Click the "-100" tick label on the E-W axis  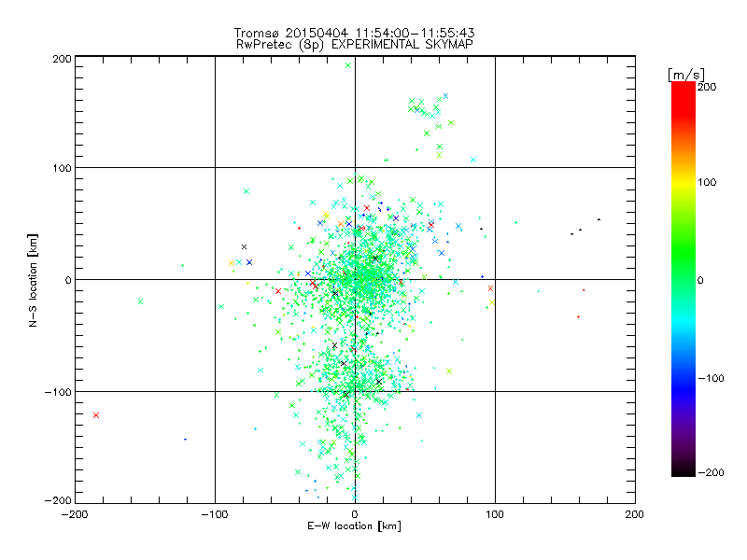coord(215,514)
